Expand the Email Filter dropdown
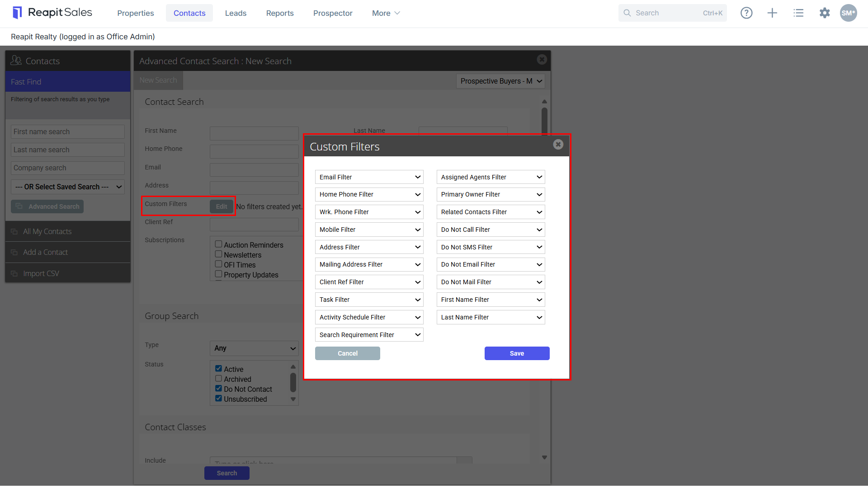Image resolution: width=868 pixels, height=488 pixels. click(369, 177)
